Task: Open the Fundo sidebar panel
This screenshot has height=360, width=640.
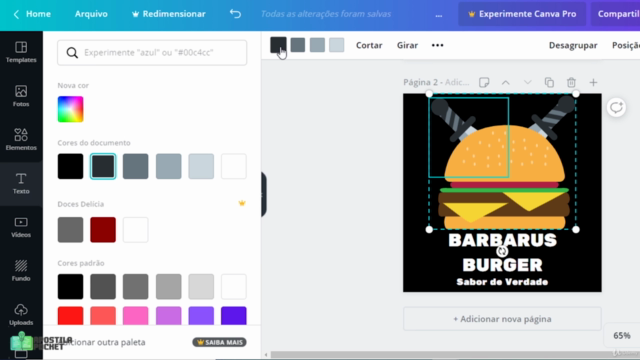Action: click(x=21, y=271)
